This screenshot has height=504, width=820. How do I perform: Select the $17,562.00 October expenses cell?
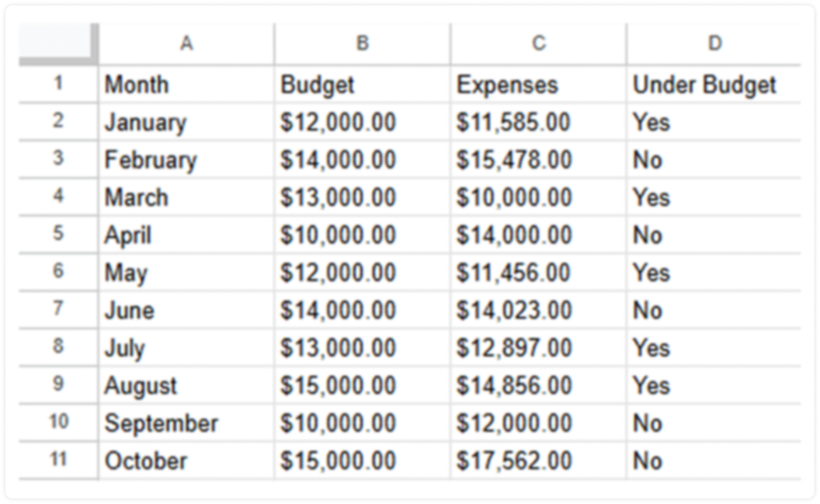coord(538,461)
